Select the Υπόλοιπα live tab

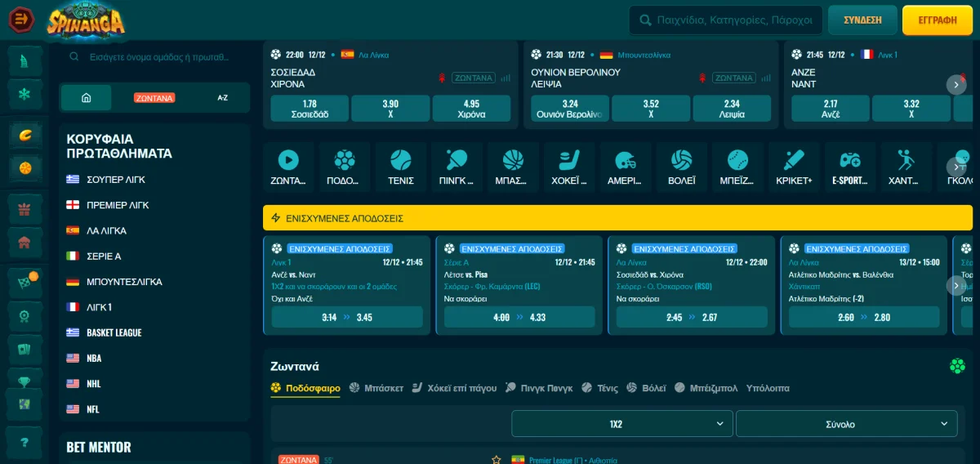coord(768,388)
